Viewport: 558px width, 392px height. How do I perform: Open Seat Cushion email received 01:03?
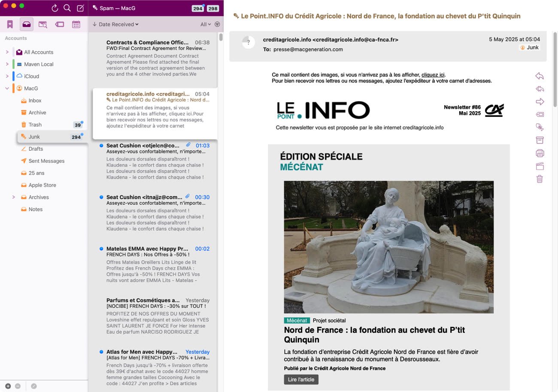(155, 161)
